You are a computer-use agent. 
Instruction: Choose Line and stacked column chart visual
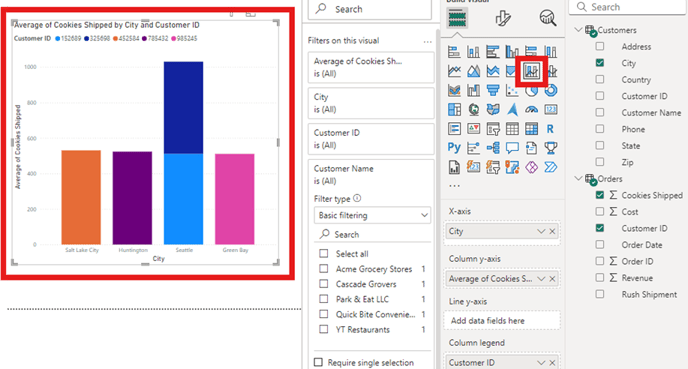point(531,71)
